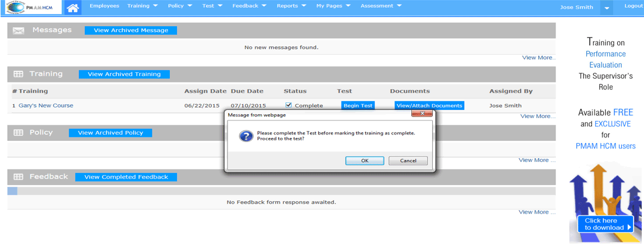Click Performance Evaluation ad link
The height and width of the screenshot is (245, 644).
[606, 59]
